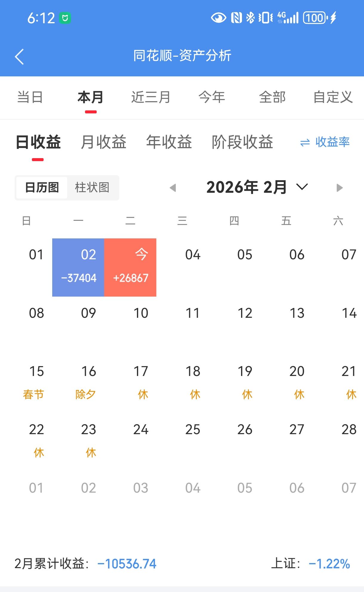Switch to 柱状图 bar chart view
The image size is (364, 592).
point(92,188)
